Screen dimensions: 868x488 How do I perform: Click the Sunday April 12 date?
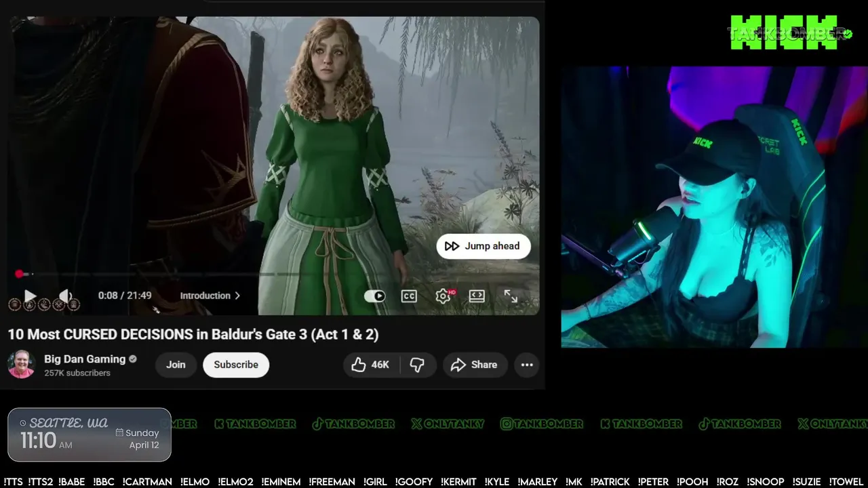coord(138,439)
